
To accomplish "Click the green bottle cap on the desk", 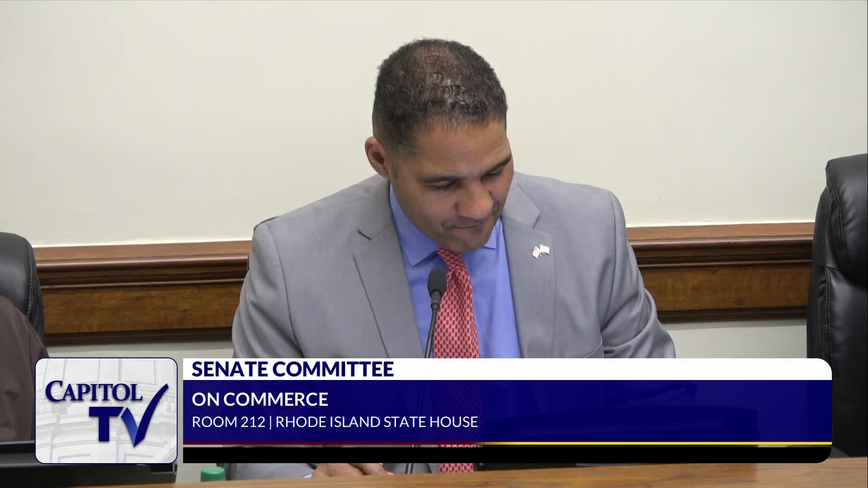I will 212,473.
